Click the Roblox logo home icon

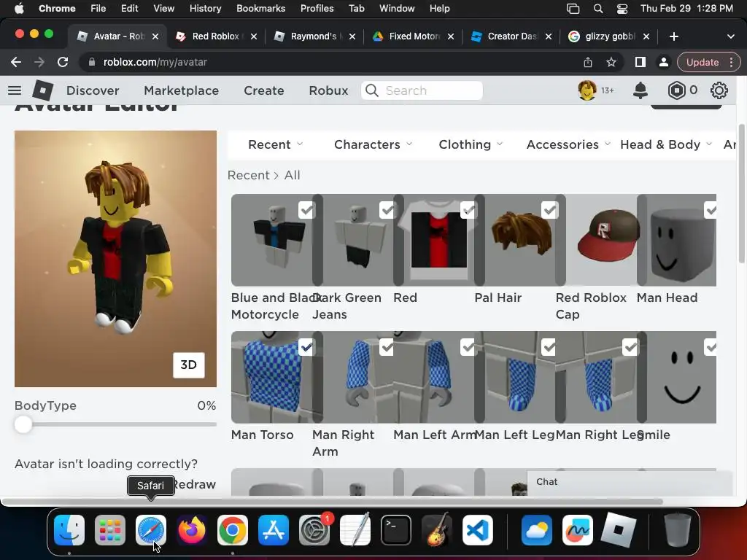tap(43, 90)
